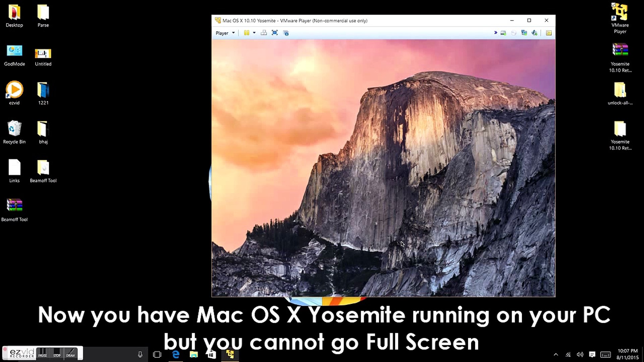Click the library sidebar icon on the toolbar
Screen dimensions: 644x362
point(549,33)
